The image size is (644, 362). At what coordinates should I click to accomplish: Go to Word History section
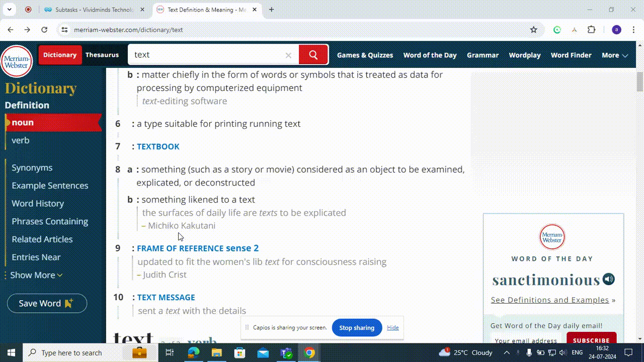click(x=38, y=203)
